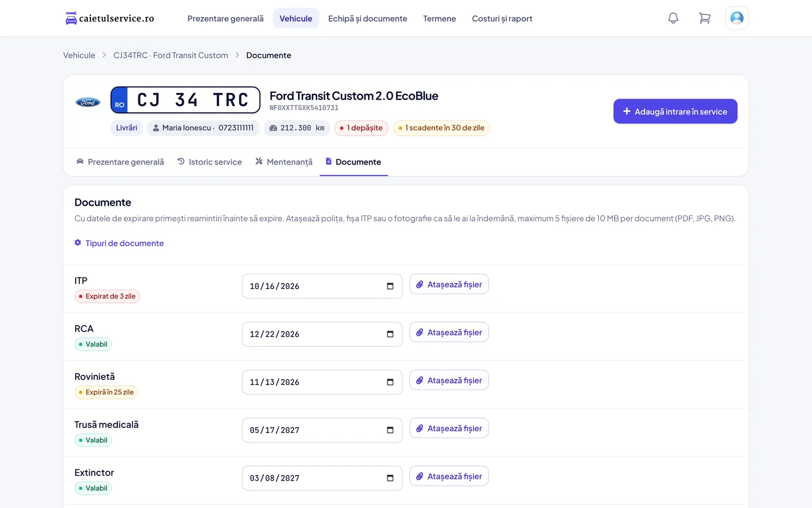Image resolution: width=812 pixels, height=508 pixels.
Task: Open the Rovinietă date picker calendar icon
Action: tap(390, 382)
